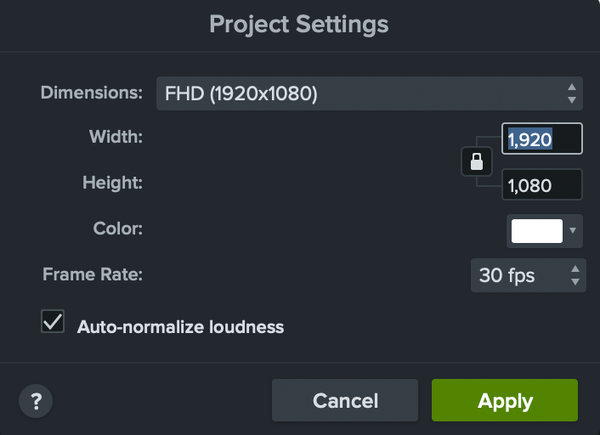
Task: Click the green Apply button
Action: [505, 401]
